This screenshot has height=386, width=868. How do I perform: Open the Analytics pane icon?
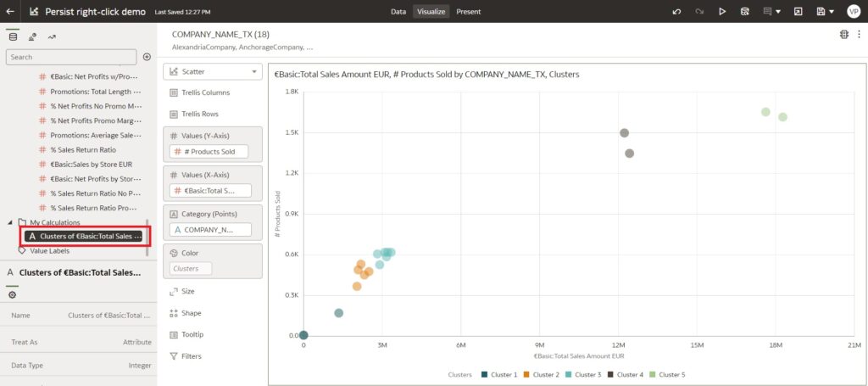click(52, 37)
